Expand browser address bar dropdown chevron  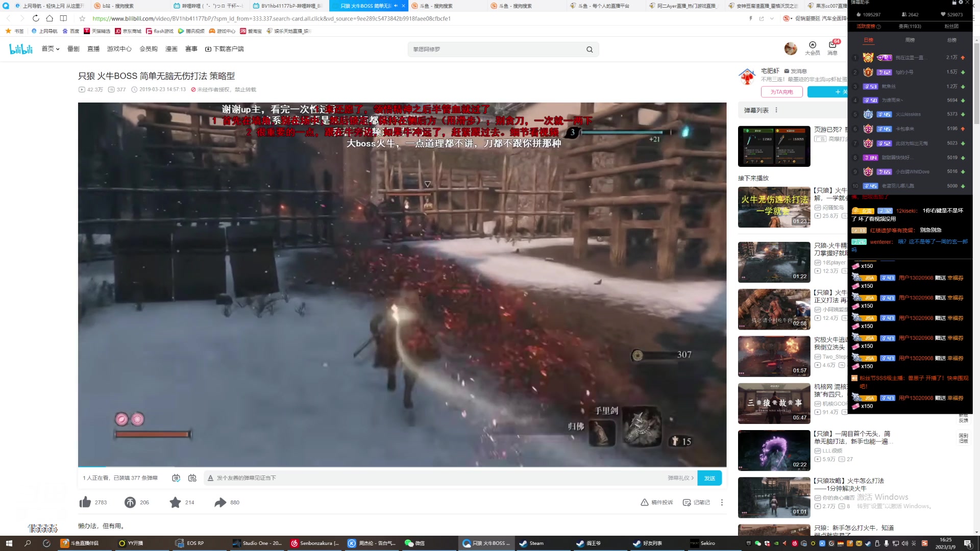(772, 18)
